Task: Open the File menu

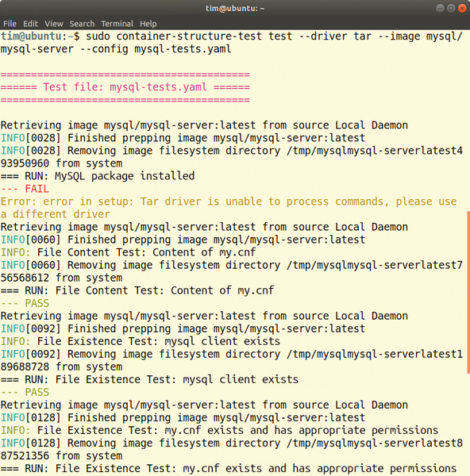Action: 10,24
